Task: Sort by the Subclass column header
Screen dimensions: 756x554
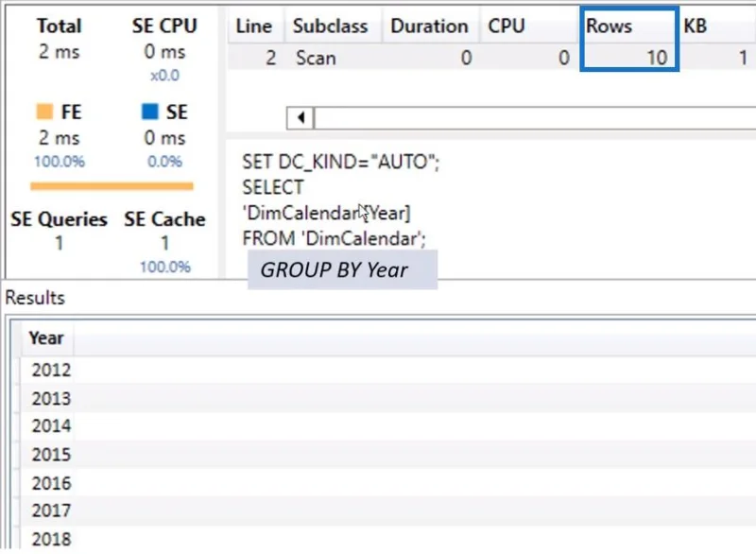Action: (333, 26)
